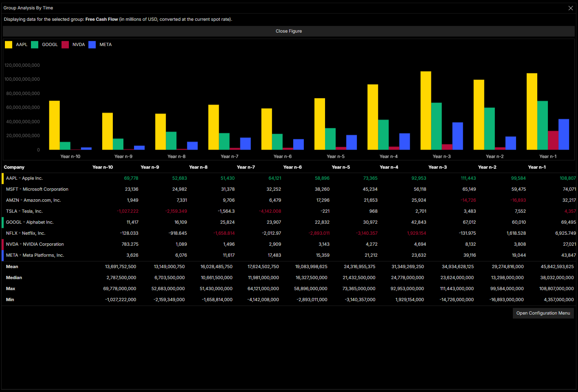Click Mean value 45,842,593,625
578x392 pixels.
[x=557, y=266]
